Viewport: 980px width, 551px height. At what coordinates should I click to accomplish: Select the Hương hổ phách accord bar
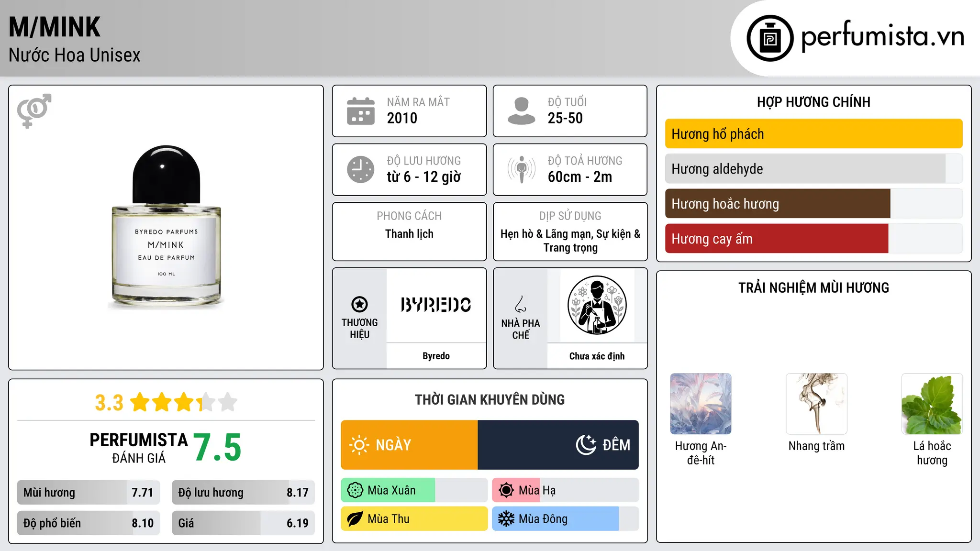(x=813, y=134)
